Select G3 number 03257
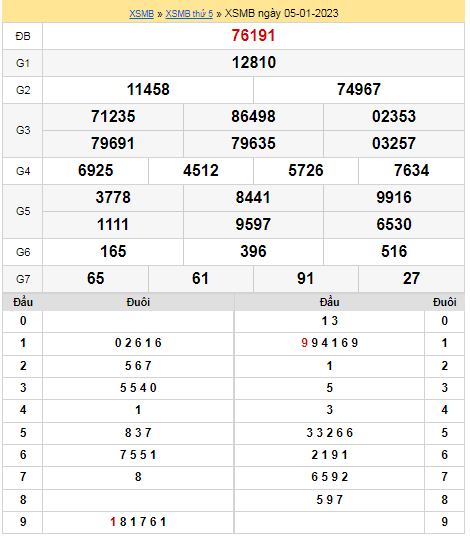Screen dimensions: 470x537 [394, 143]
